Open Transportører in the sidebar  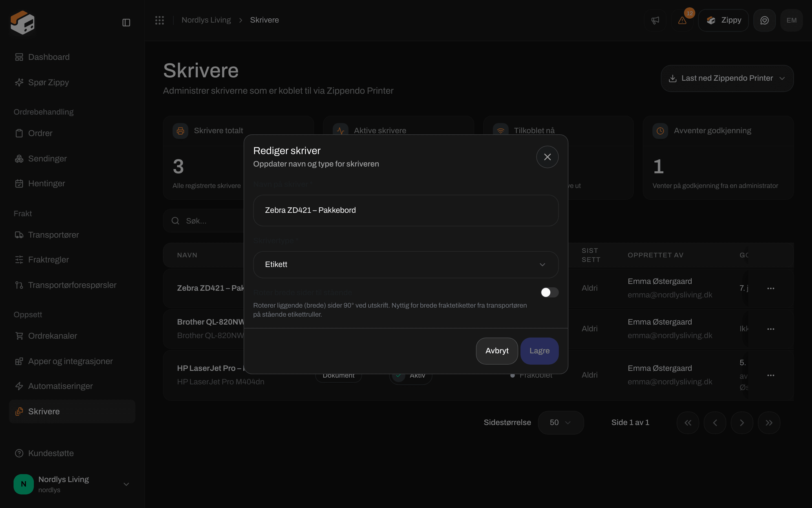[x=72, y=235]
